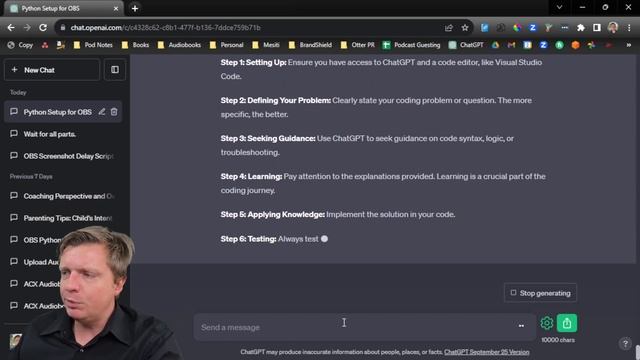Image resolution: width=640 pixels, height=360 pixels.
Task: Click the Google Drive bookmark icon
Action: click(495, 45)
